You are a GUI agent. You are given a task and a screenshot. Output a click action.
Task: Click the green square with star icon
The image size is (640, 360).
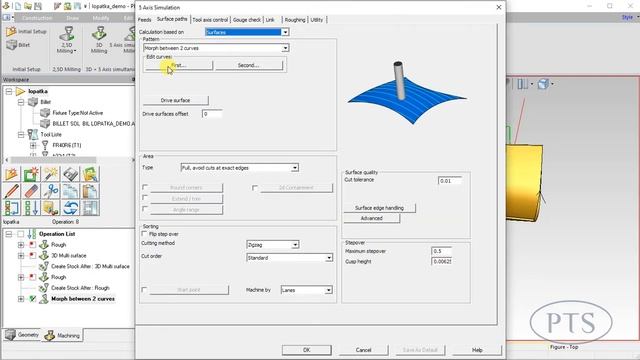[31, 174]
